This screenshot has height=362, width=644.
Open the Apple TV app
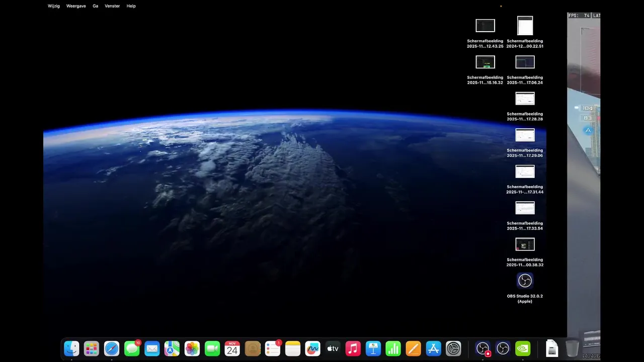pos(333,348)
